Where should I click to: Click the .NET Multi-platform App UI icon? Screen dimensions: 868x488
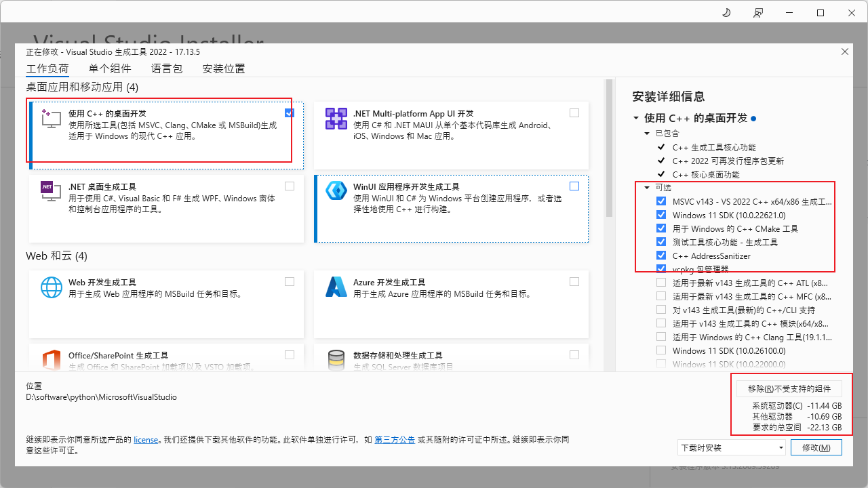[336, 118]
